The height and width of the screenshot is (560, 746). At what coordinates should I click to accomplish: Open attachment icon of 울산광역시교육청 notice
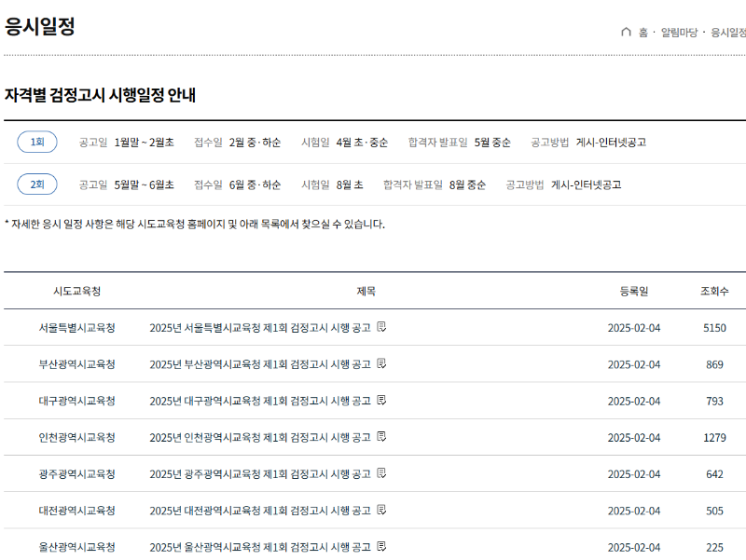click(x=381, y=547)
